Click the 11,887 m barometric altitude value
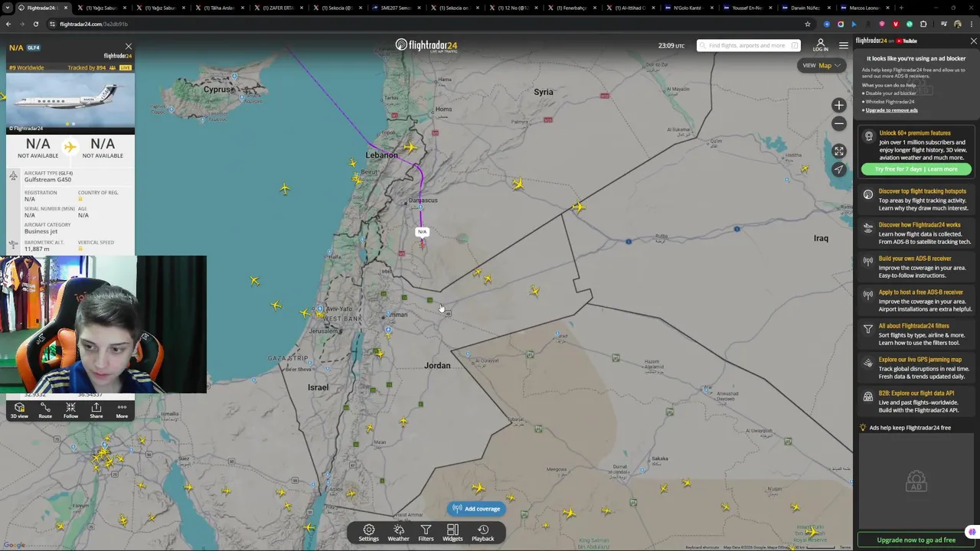980x551 pixels. point(37,249)
